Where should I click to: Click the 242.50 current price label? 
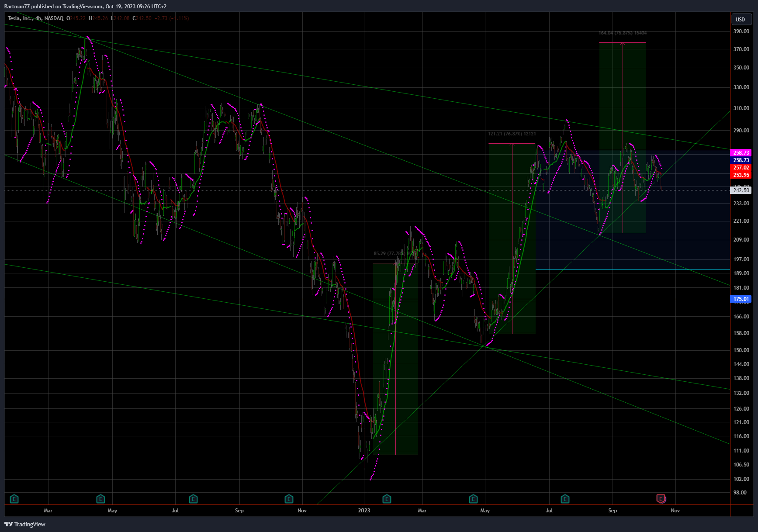(741, 190)
